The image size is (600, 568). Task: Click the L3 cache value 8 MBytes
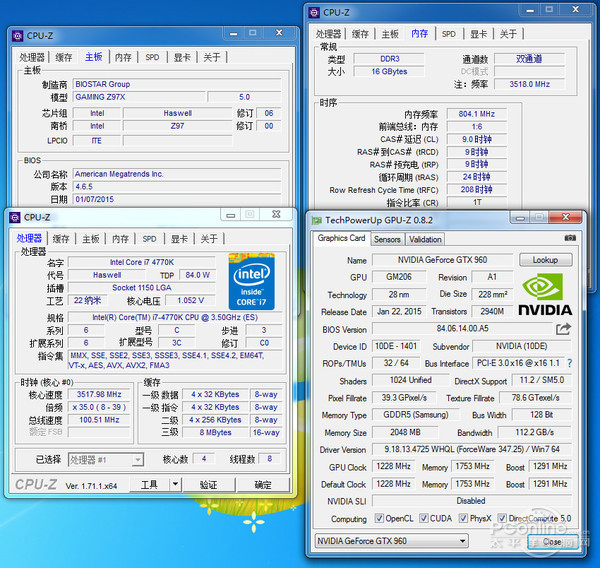point(215,433)
